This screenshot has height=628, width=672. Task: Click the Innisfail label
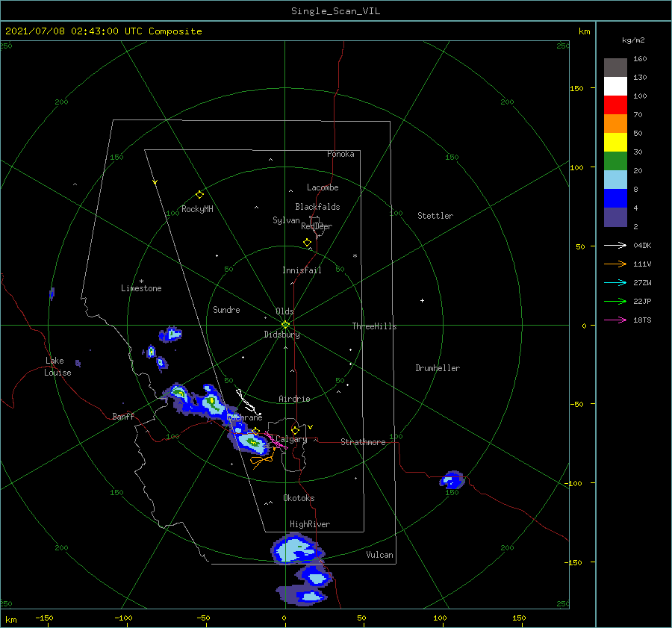[x=302, y=270]
